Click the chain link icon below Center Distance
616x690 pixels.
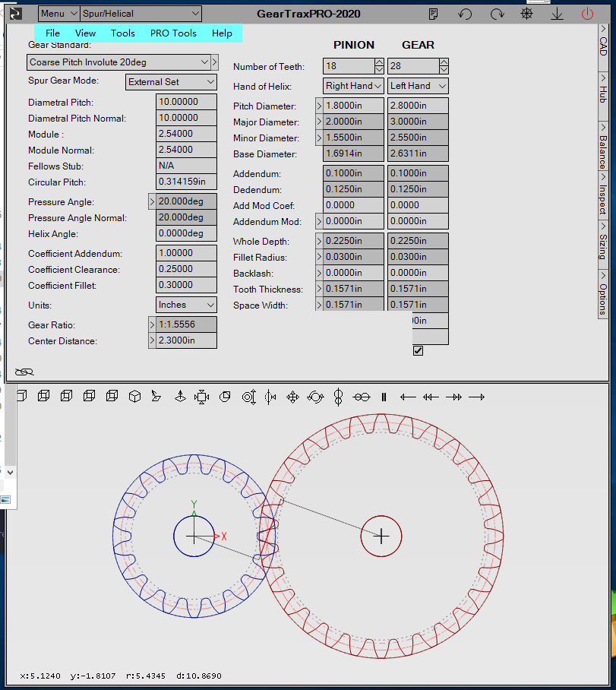[24, 372]
